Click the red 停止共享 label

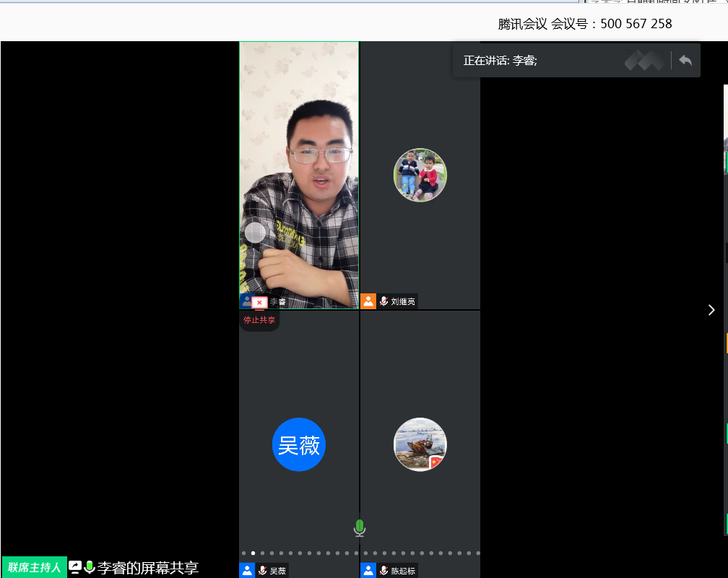[x=259, y=320]
